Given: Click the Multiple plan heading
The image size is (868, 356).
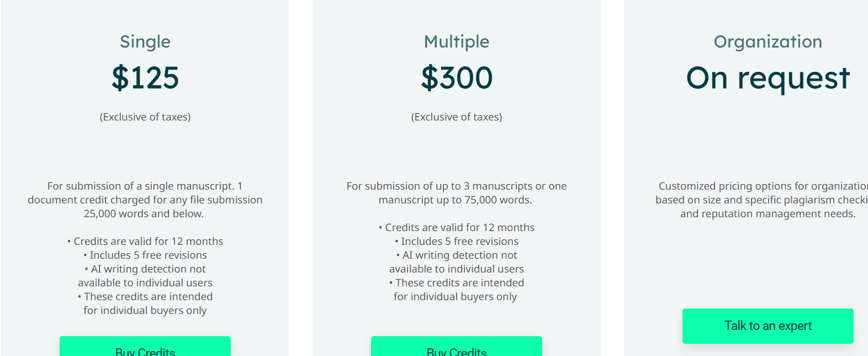Looking at the screenshot, I should [x=457, y=41].
